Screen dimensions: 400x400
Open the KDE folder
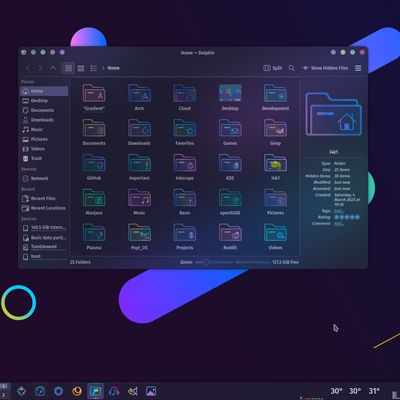[230, 167]
